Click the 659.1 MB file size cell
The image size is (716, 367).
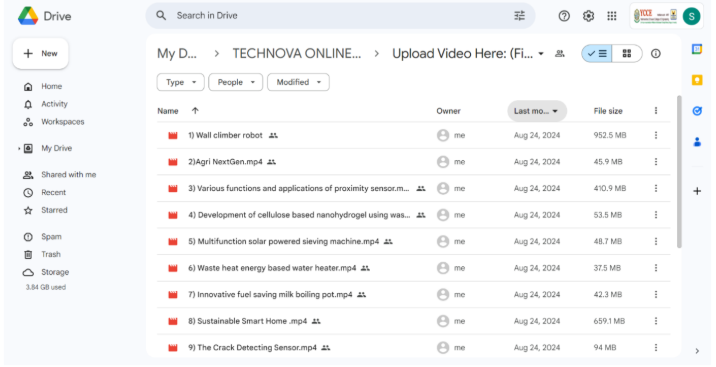click(x=609, y=321)
